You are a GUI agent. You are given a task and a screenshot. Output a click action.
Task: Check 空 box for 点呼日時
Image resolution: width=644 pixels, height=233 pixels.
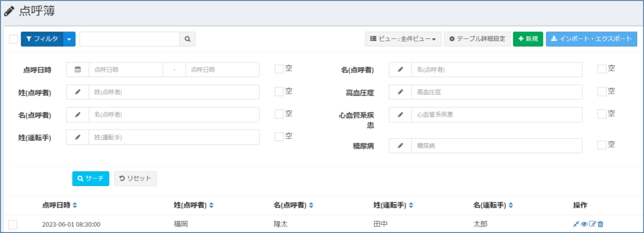coord(279,69)
